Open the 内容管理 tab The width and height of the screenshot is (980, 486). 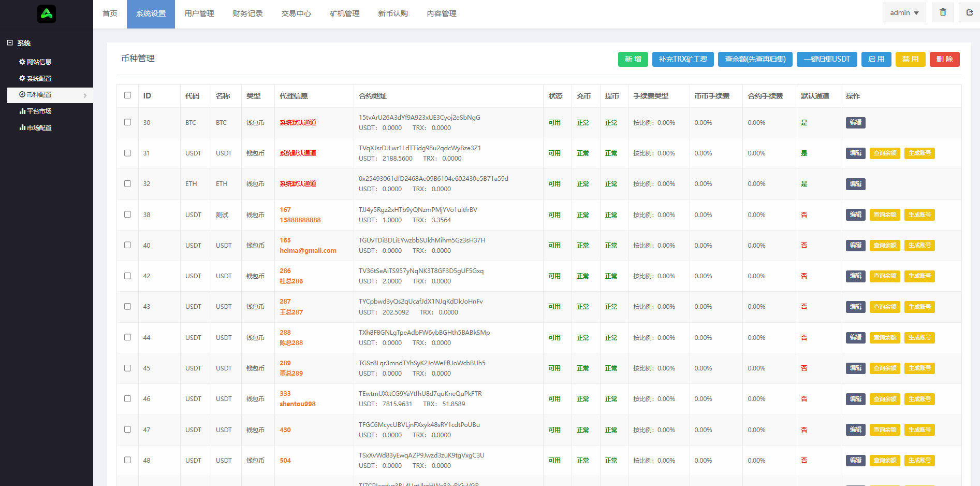(x=442, y=13)
